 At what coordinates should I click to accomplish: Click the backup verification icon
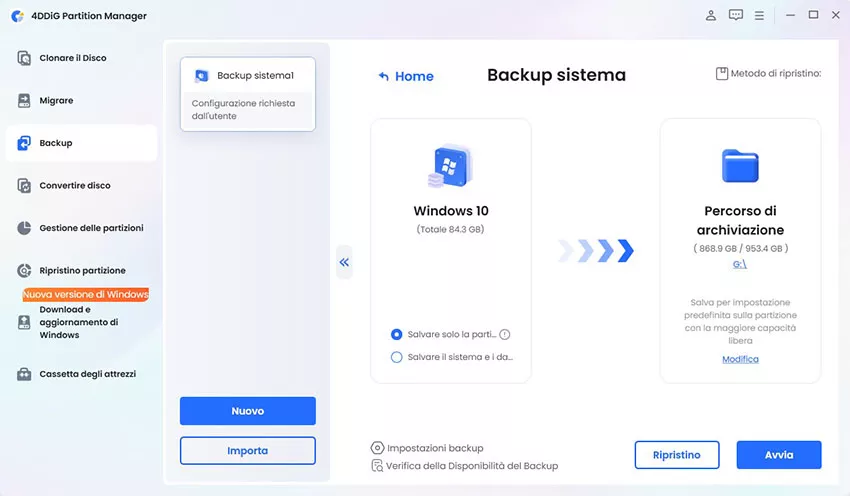[x=377, y=466]
